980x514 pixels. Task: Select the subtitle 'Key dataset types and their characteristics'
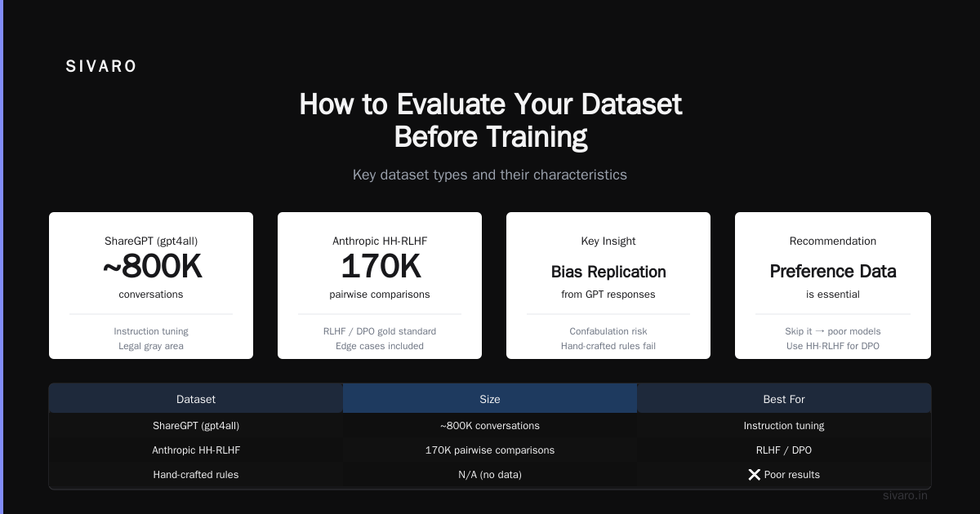[490, 175]
